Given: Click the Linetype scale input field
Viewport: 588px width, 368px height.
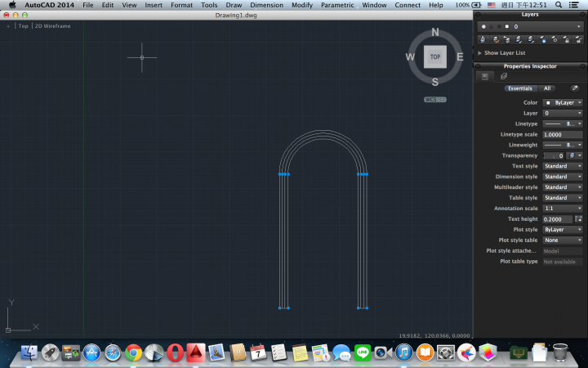Looking at the screenshot, I should point(563,134).
